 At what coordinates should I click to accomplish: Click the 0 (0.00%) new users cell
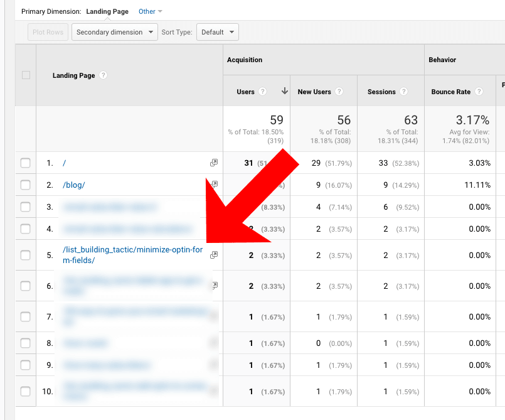(x=334, y=343)
